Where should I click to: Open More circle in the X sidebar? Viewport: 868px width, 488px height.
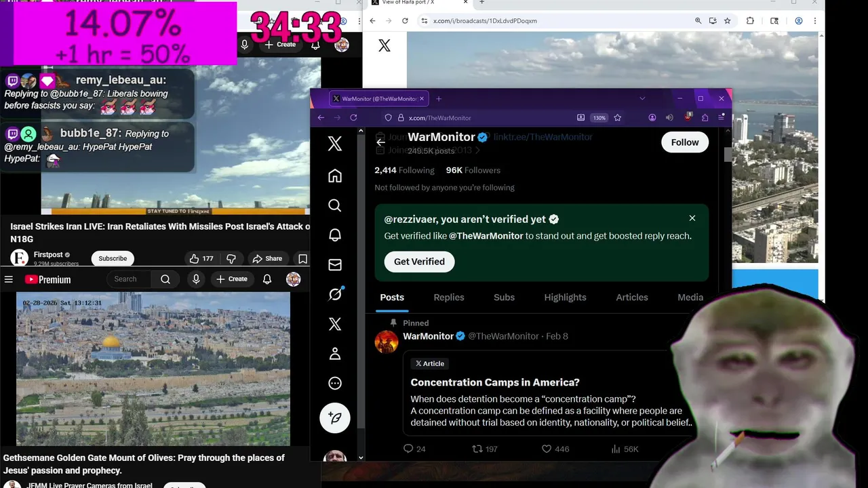click(335, 384)
